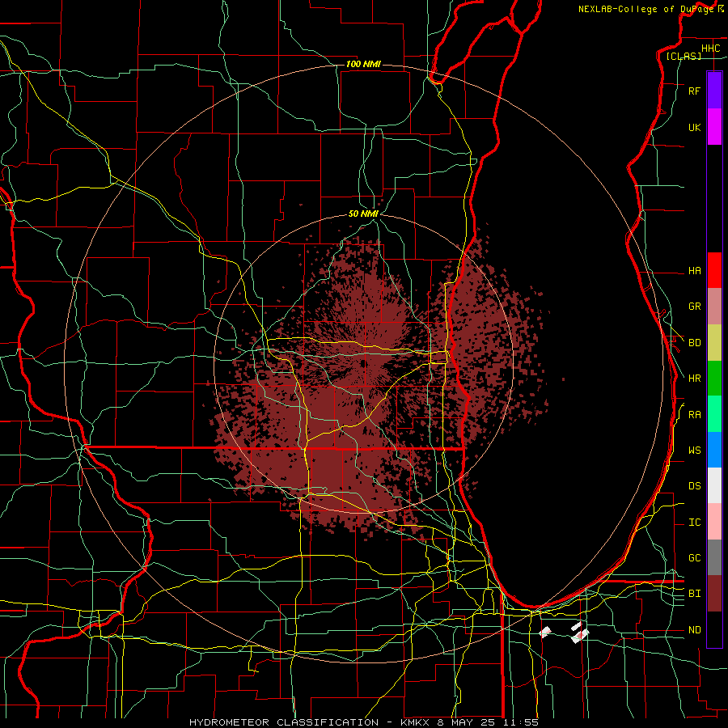Choose the WS blue legend swatch

[714, 450]
